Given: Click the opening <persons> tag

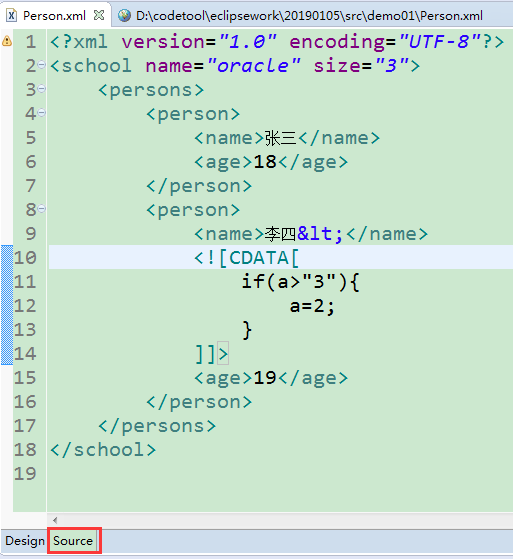Looking at the screenshot, I should click(x=151, y=90).
